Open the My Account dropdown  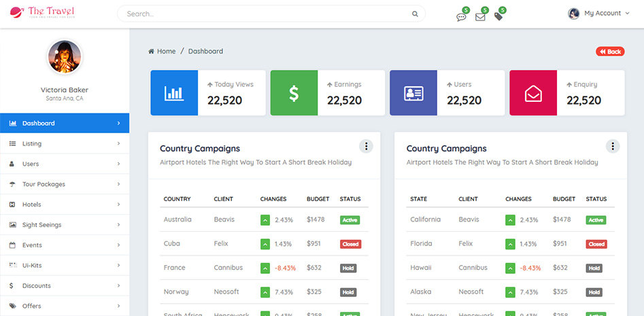click(x=599, y=14)
